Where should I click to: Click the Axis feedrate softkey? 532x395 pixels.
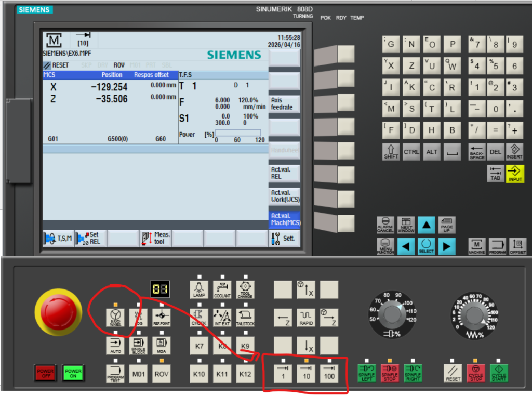click(285, 103)
